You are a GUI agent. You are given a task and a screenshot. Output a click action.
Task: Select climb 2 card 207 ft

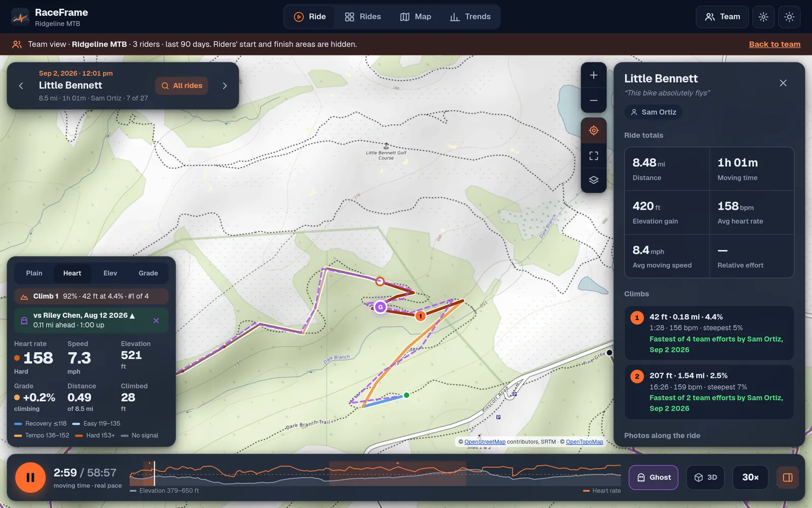pyautogui.click(x=709, y=392)
